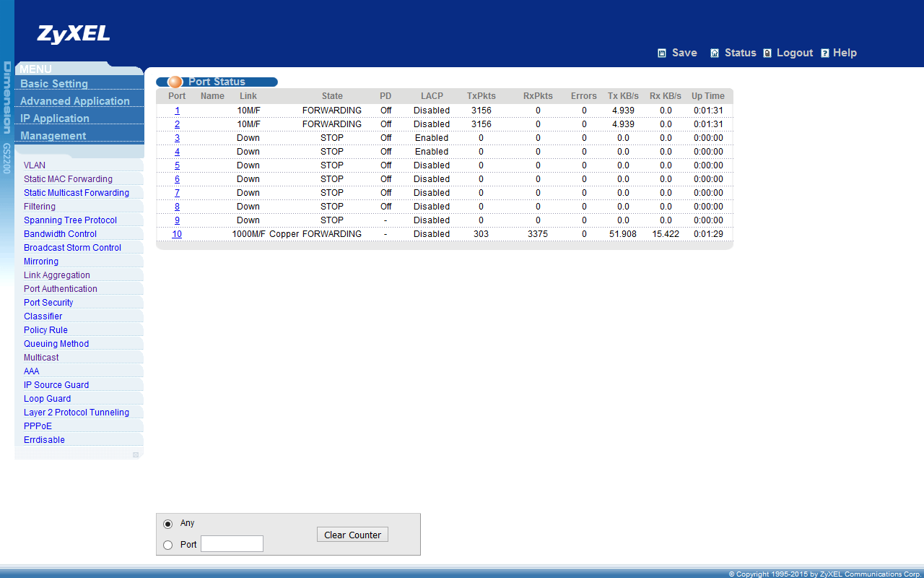This screenshot has width=924, height=578.
Task: Open port 3 details link
Action: 177,138
